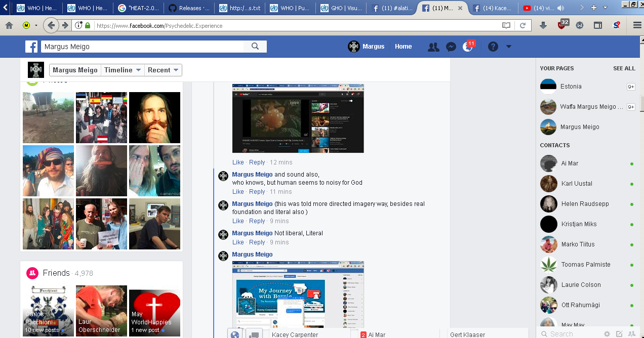Screen dimensions: 644x338
Task: Open Laur Oberschneider friend tile
Action: coord(101,311)
